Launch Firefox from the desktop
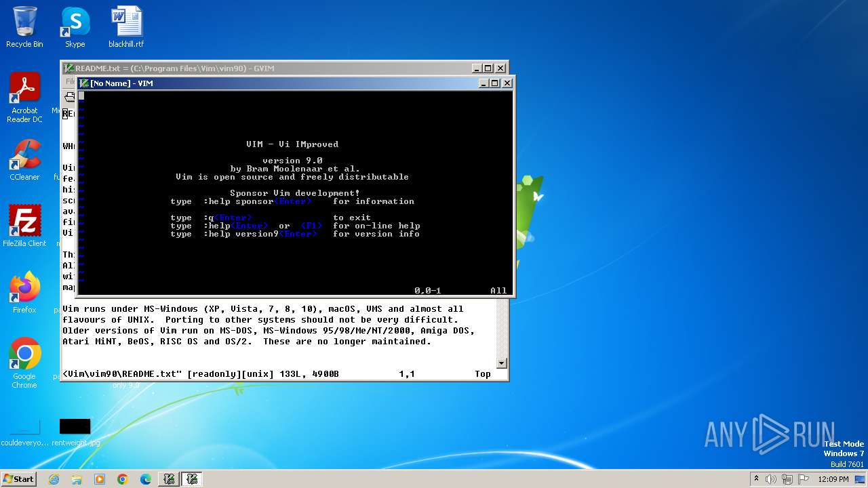This screenshot has width=868, height=488. point(24,293)
